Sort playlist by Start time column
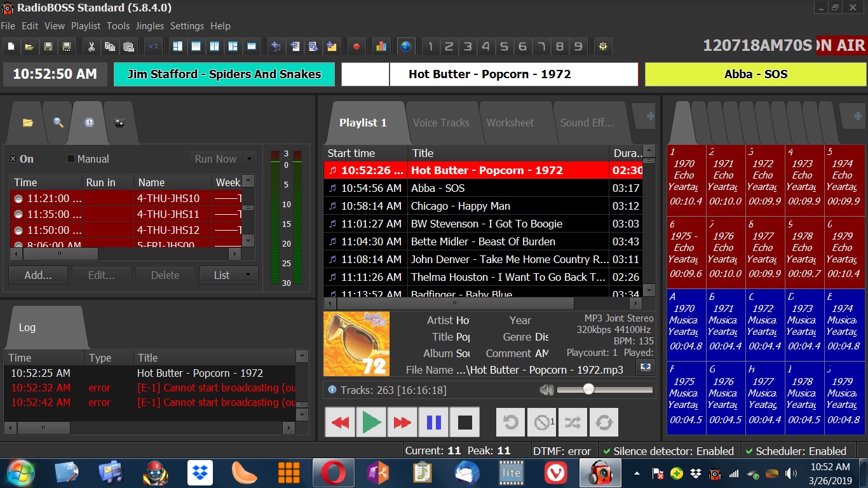Image resolution: width=868 pixels, height=488 pixels. pyautogui.click(x=365, y=153)
